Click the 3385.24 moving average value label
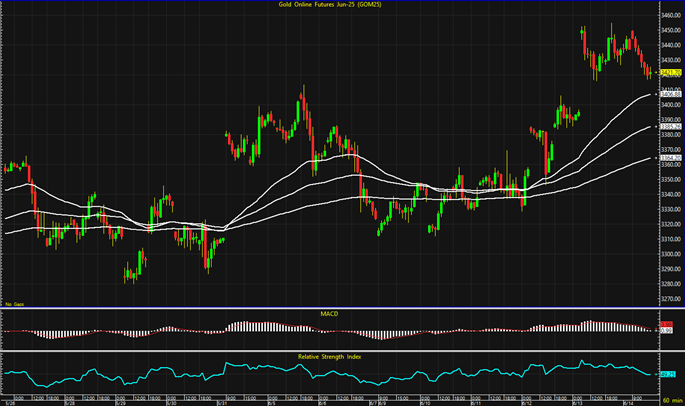Screen dimensions: 685x406 (x=671, y=126)
